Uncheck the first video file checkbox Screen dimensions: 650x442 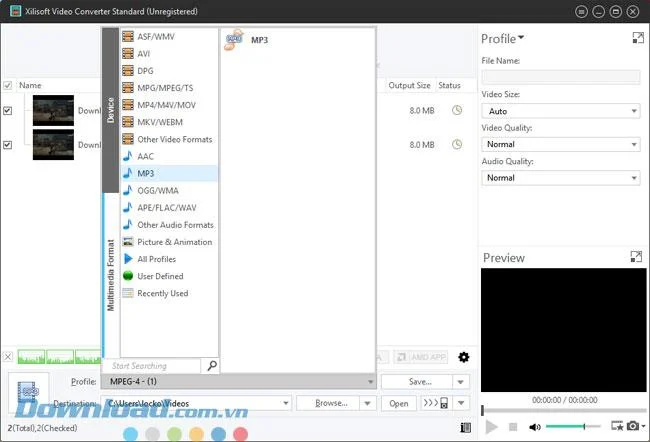click(7, 111)
